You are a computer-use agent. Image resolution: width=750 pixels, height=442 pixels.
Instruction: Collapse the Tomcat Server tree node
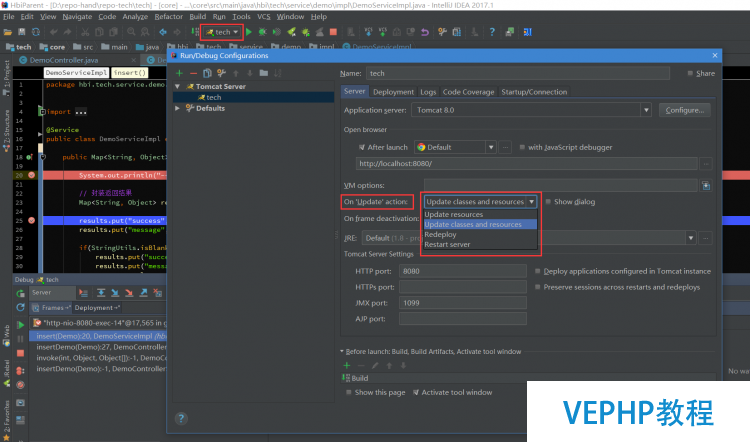[x=177, y=87]
